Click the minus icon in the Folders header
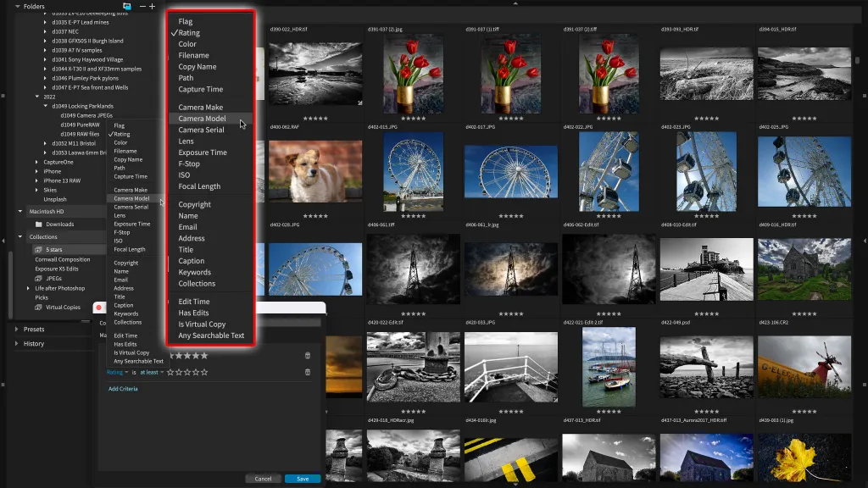This screenshot has height=488, width=868. point(141,6)
